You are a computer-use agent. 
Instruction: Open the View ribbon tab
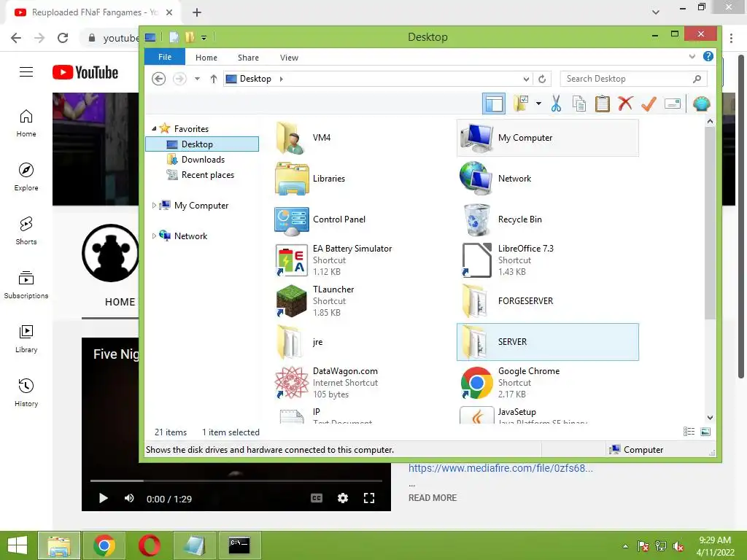click(289, 58)
